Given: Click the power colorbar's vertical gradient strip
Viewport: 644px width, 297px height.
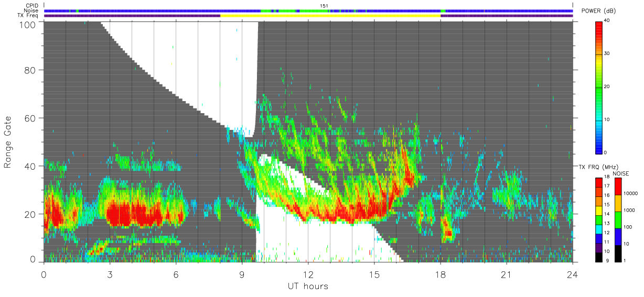Looking at the screenshot, I should coord(599,87).
